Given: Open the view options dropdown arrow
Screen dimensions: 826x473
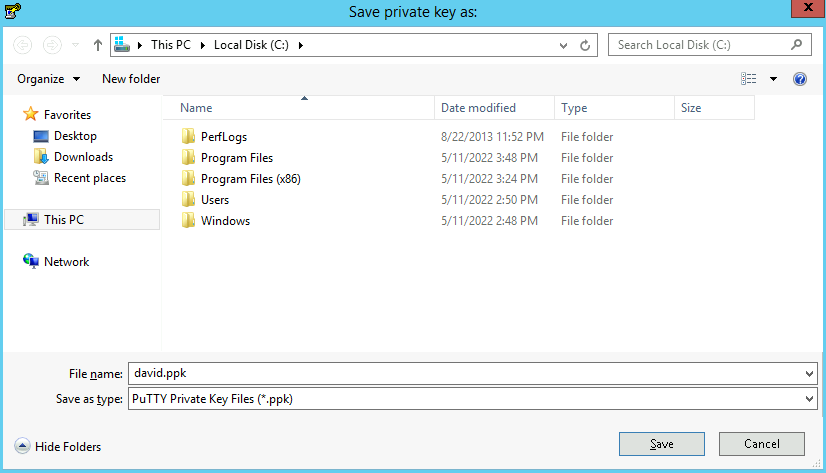Looking at the screenshot, I should 773,79.
